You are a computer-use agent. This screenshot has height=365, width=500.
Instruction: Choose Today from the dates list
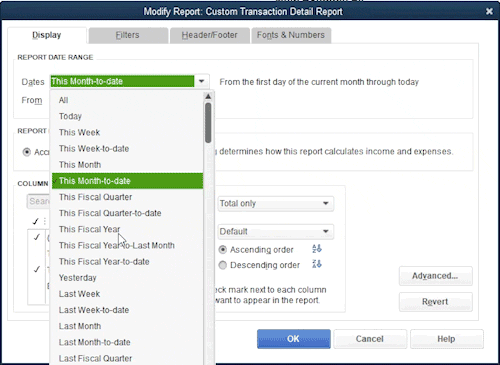127,116
